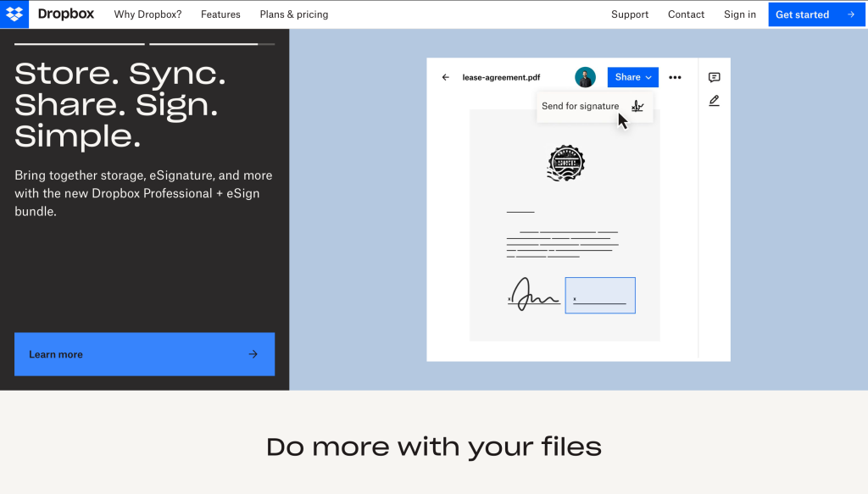This screenshot has width=868, height=494.
Task: Open the comments icon in sidebar
Action: pyautogui.click(x=714, y=77)
